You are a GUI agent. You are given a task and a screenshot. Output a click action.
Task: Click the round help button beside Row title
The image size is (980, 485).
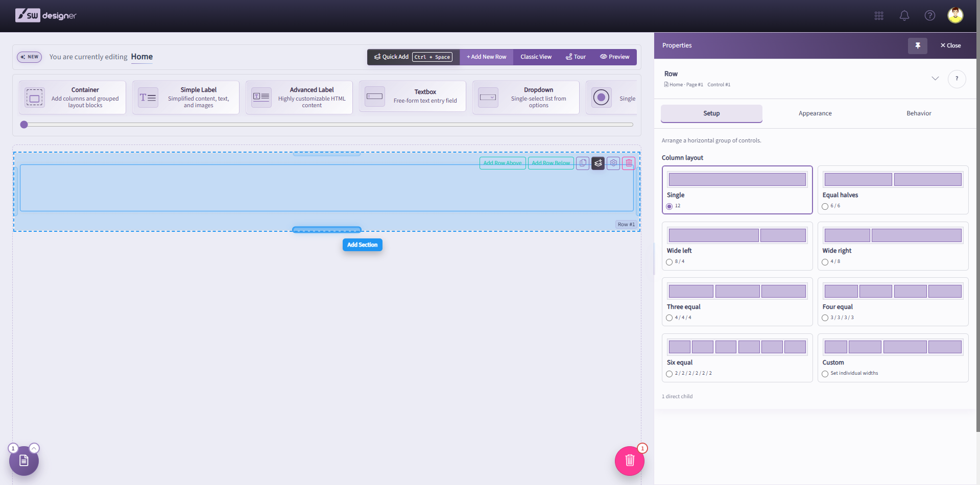click(x=957, y=79)
